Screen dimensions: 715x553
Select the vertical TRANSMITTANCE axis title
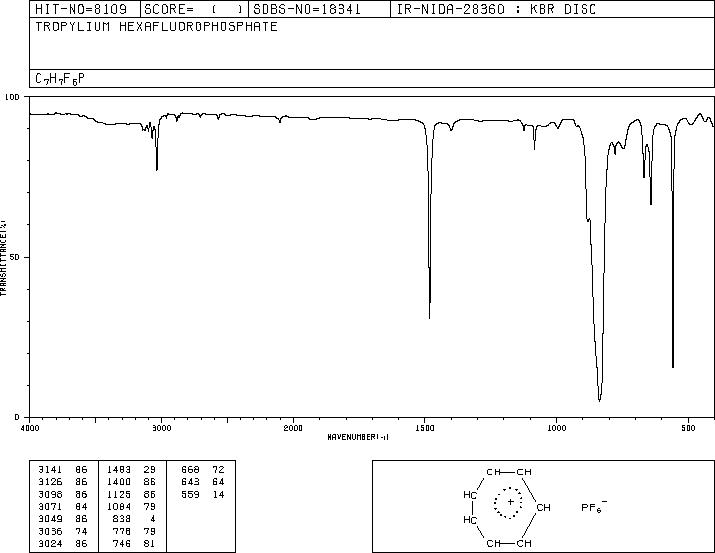click(3, 258)
